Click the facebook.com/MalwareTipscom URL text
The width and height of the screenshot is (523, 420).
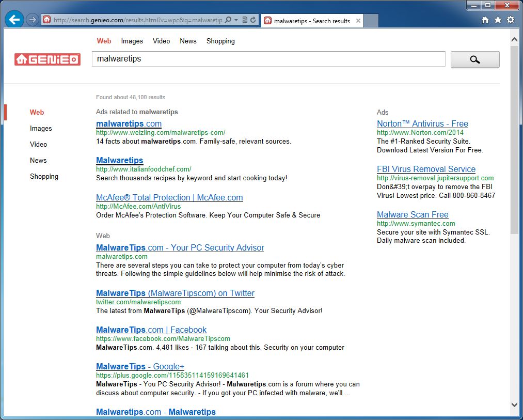pyautogui.click(x=163, y=338)
